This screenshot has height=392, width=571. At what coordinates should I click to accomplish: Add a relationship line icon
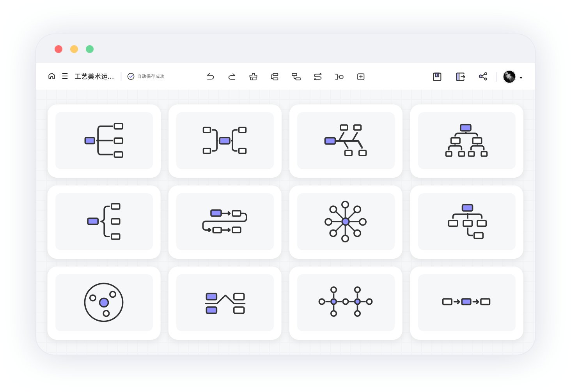coord(317,77)
